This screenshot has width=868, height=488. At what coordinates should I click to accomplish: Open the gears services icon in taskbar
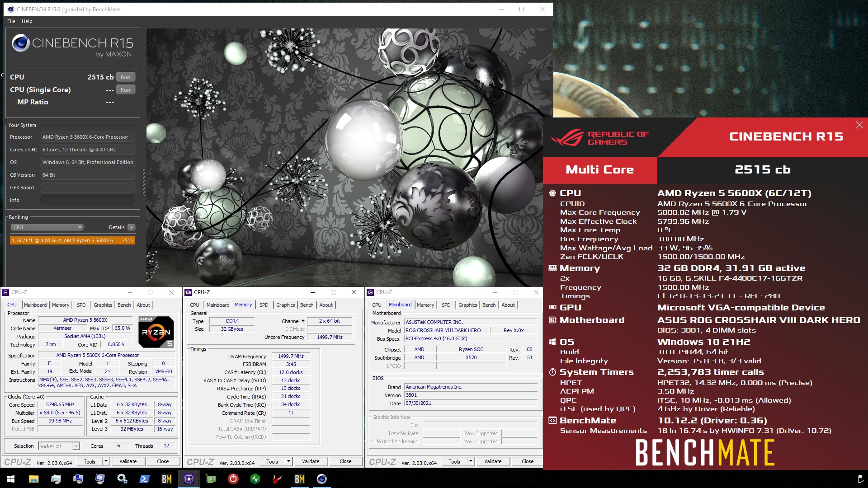point(122,479)
